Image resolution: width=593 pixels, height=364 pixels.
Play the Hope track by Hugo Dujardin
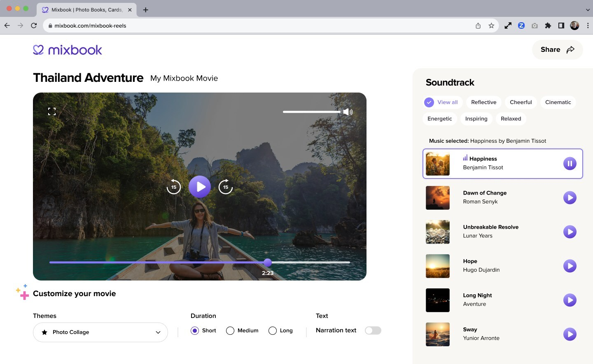[x=570, y=266]
